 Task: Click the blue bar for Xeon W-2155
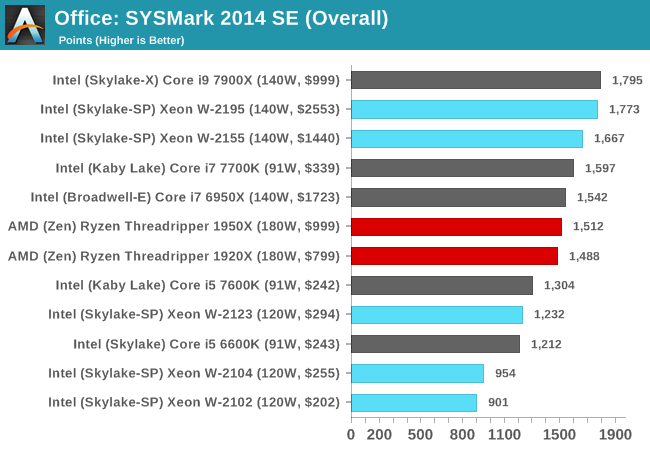click(x=467, y=139)
